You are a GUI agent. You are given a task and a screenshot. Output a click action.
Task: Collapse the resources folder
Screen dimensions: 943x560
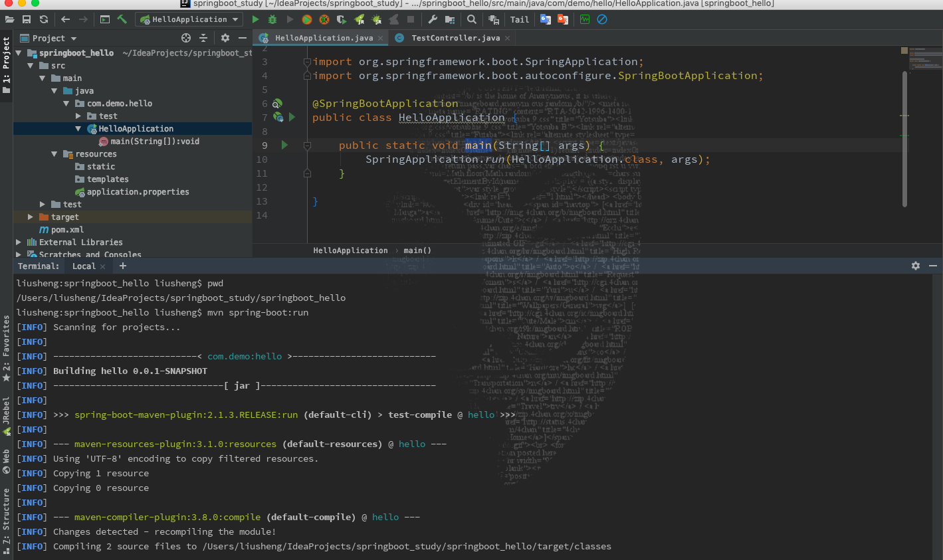tap(54, 153)
